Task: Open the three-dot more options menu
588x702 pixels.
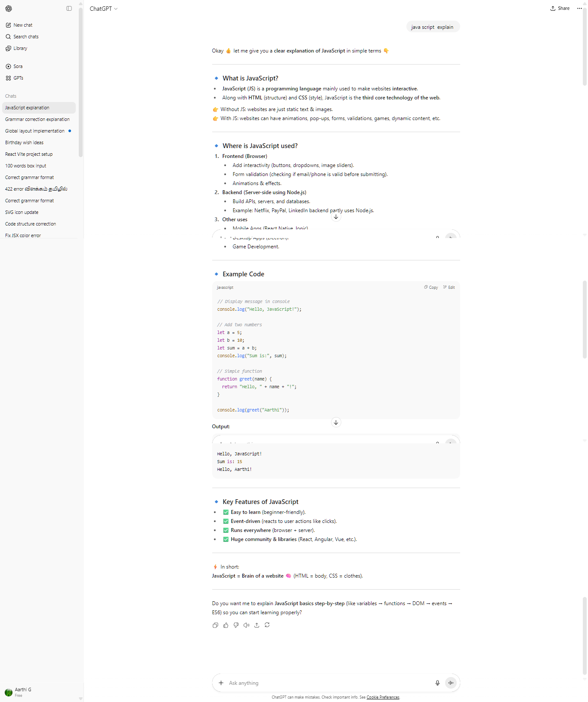Action: (579, 8)
